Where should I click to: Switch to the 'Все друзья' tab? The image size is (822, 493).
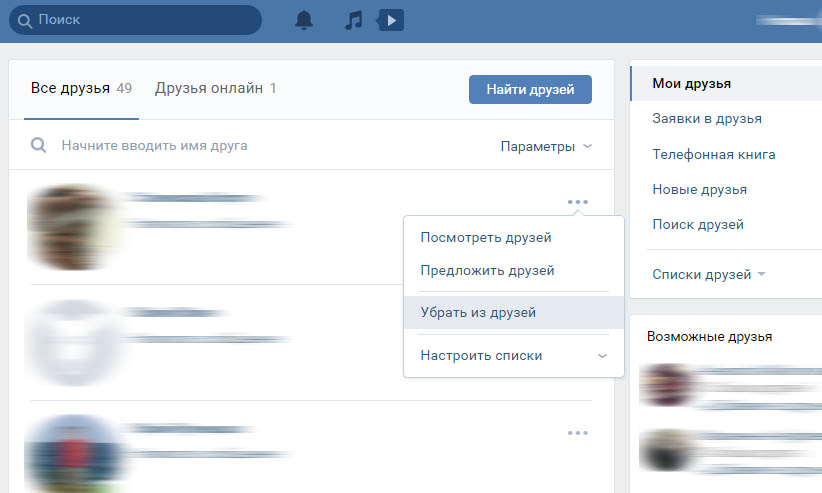coord(81,88)
